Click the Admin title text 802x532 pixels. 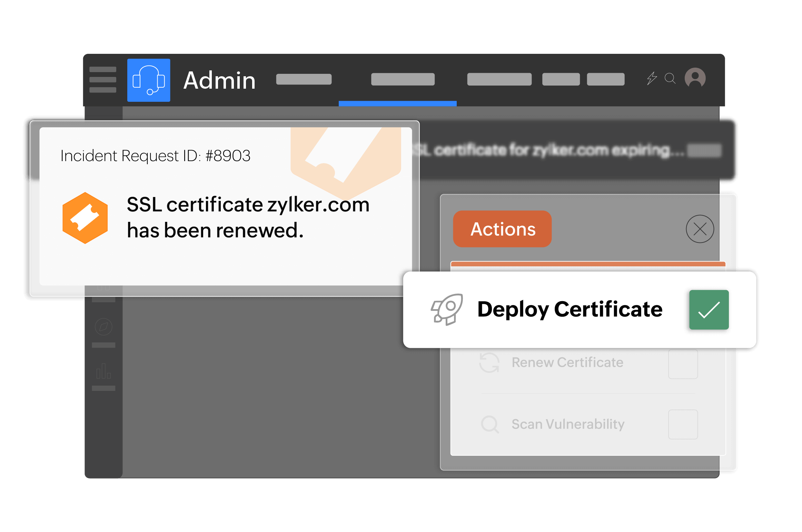click(219, 80)
